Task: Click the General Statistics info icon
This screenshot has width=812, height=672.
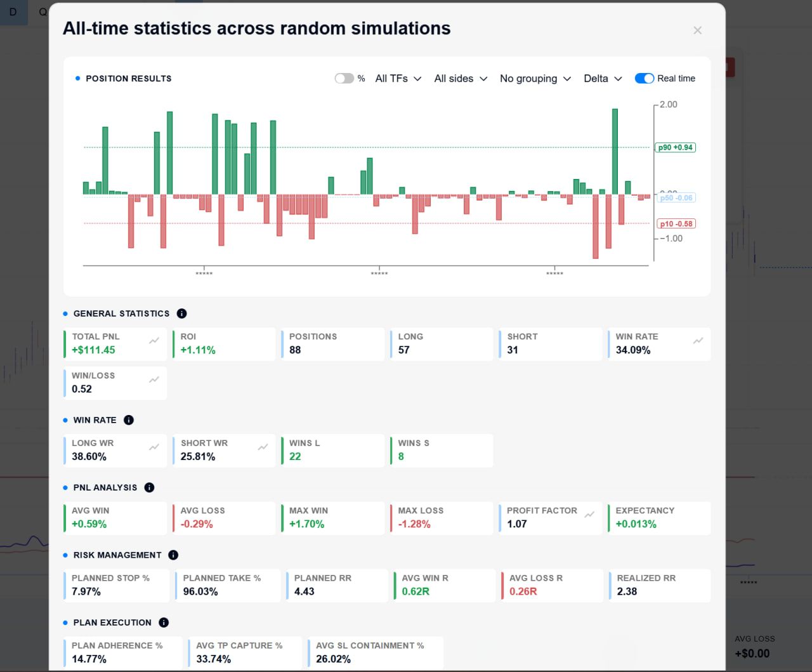Action: point(181,313)
